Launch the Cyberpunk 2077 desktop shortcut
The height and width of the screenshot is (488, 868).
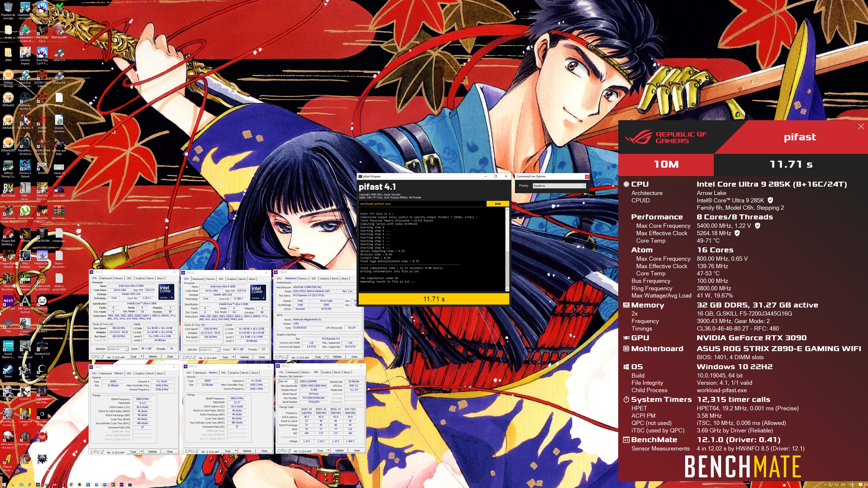[x=25, y=417]
